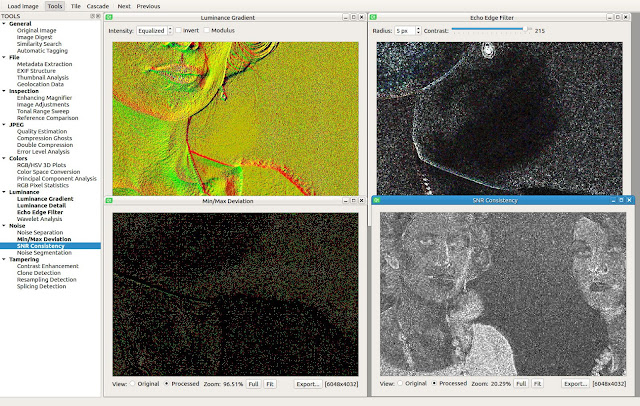640x406 pixels.
Task: Close the SNR Consistency subwindow
Action: click(x=629, y=200)
